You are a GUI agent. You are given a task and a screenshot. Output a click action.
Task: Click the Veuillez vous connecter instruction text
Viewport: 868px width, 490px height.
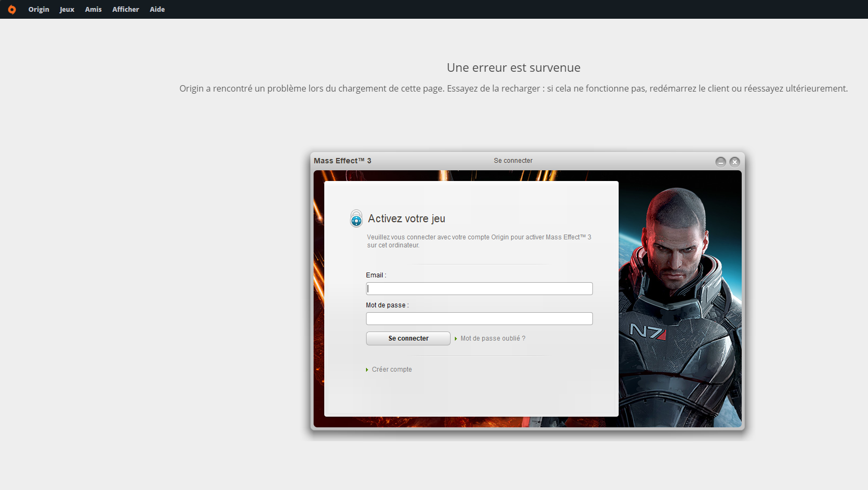pos(479,241)
